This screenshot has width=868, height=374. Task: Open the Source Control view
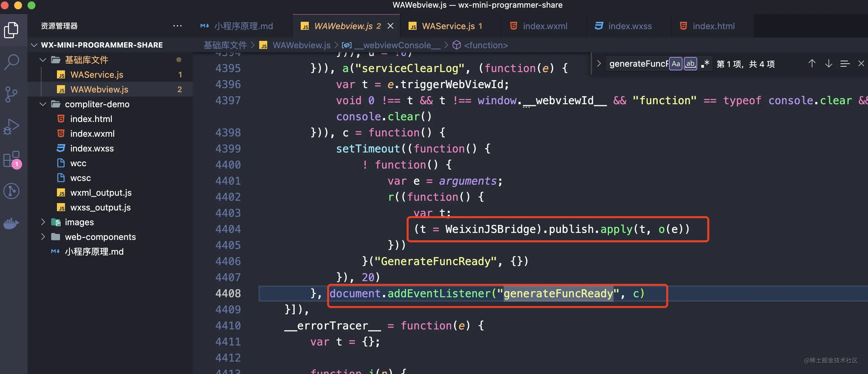(x=11, y=94)
